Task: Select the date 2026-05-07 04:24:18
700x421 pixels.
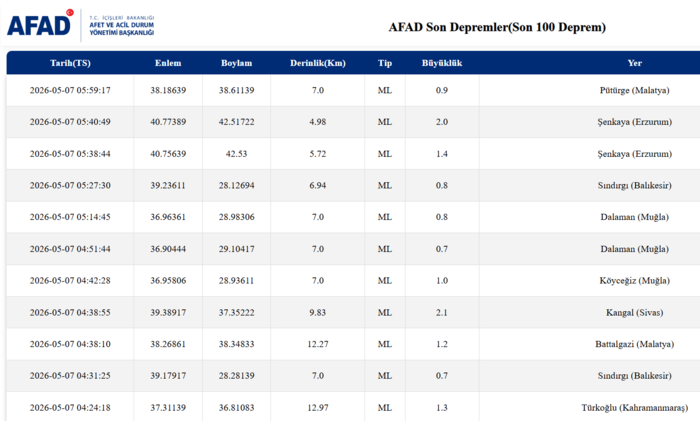Action: 70,408
